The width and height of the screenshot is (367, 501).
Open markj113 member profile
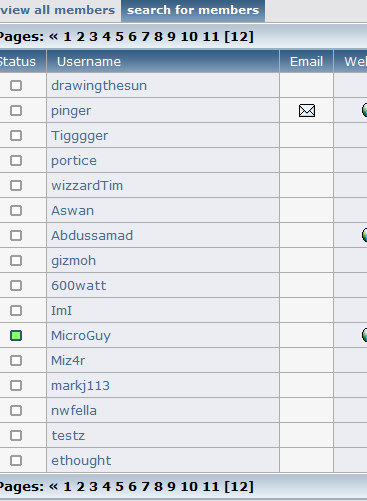(x=80, y=386)
